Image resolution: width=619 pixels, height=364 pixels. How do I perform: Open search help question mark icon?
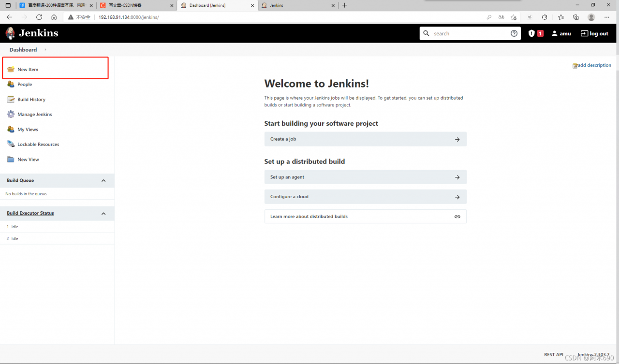point(514,33)
